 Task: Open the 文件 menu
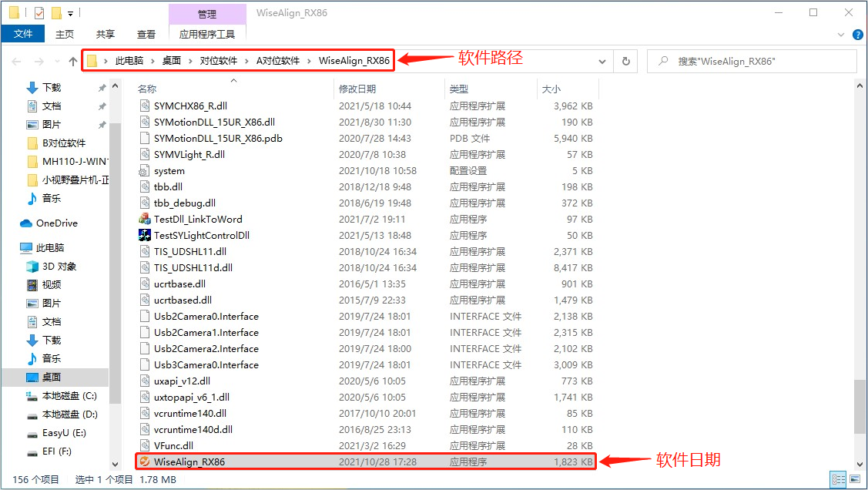[23, 34]
